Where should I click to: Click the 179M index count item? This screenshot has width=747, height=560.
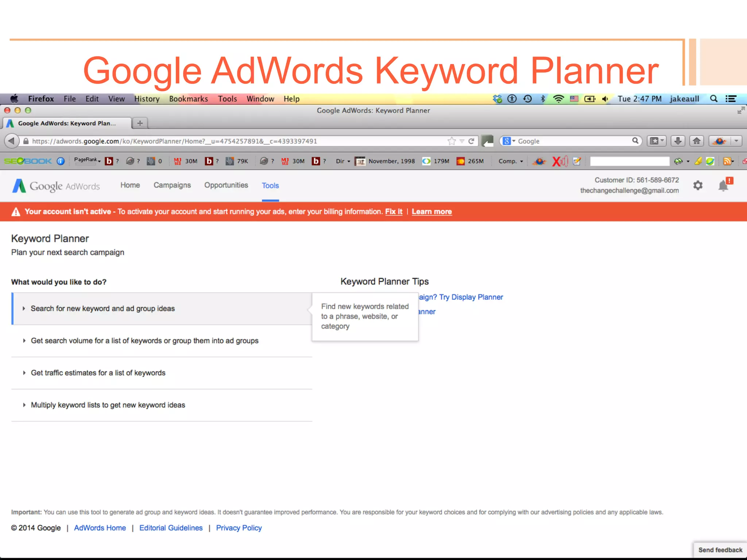[x=436, y=161]
